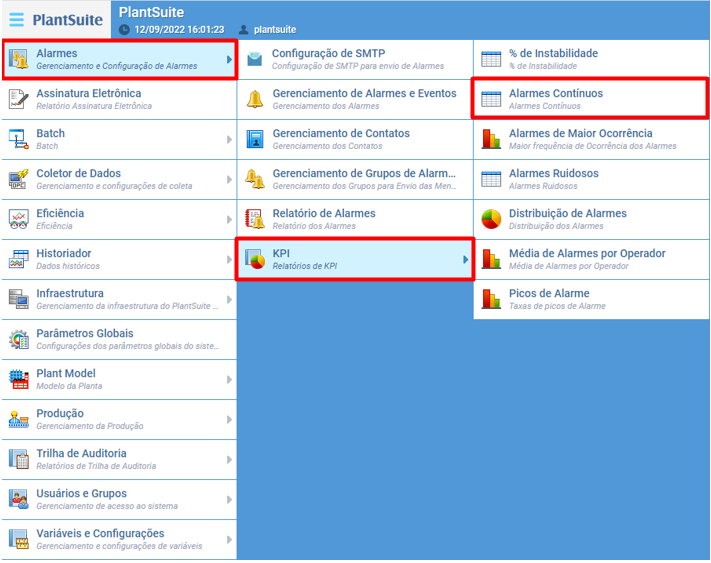Click the Plant Model factory icon

(x=19, y=379)
